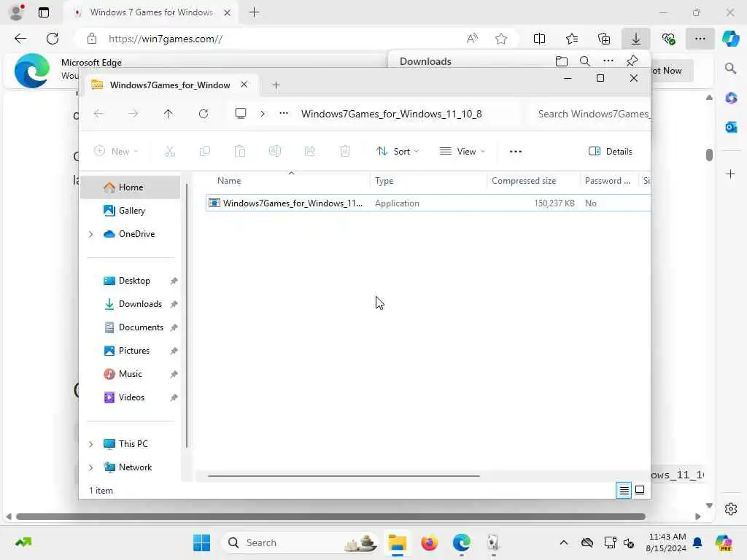Go back in Edge browser
This screenshot has width=747, height=560.
click(x=20, y=39)
